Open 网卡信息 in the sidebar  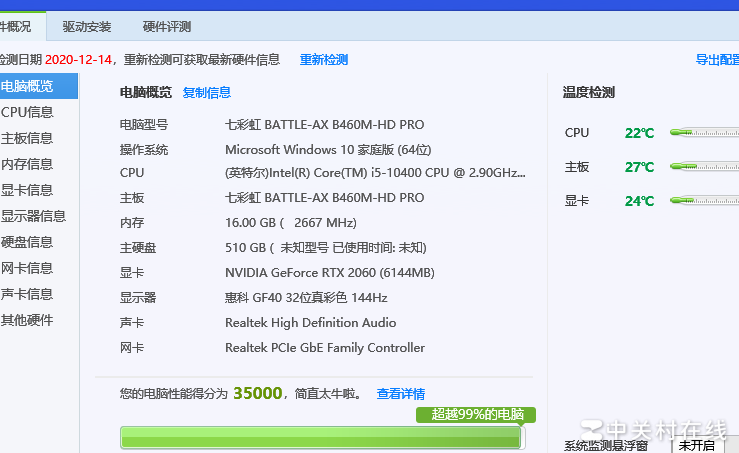[x=28, y=269]
